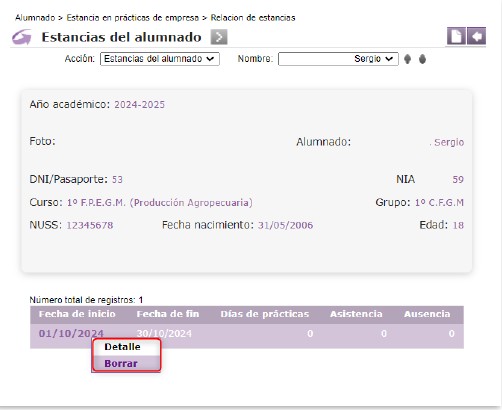Go to Estancia en prácticas de empresa breadcrumb
502x410 pixels.
click(133, 18)
